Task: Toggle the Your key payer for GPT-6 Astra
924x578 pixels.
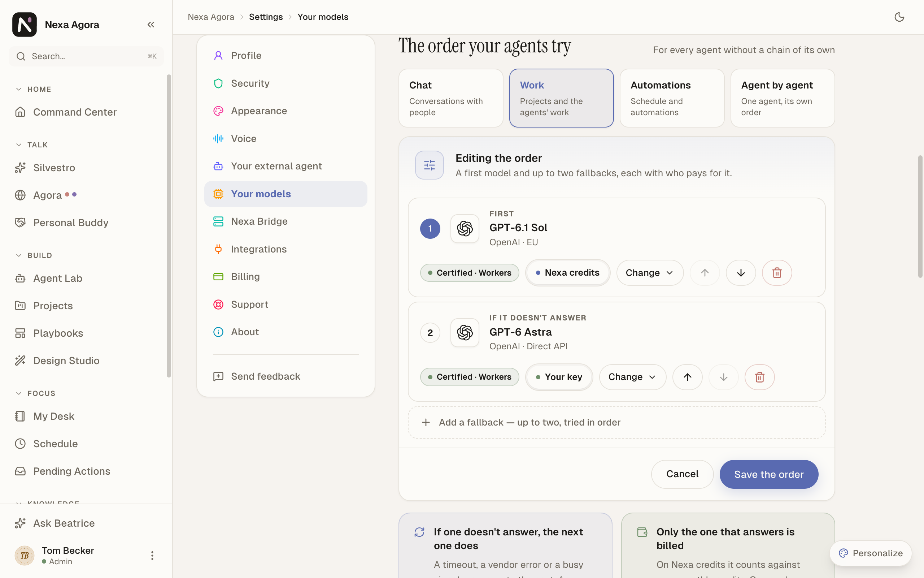Action: pos(559,377)
